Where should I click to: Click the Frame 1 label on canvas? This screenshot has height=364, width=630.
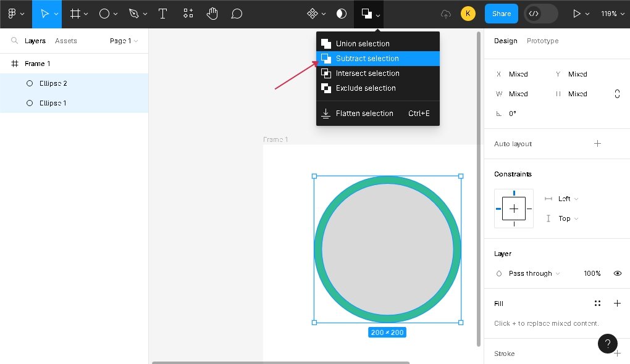275,139
